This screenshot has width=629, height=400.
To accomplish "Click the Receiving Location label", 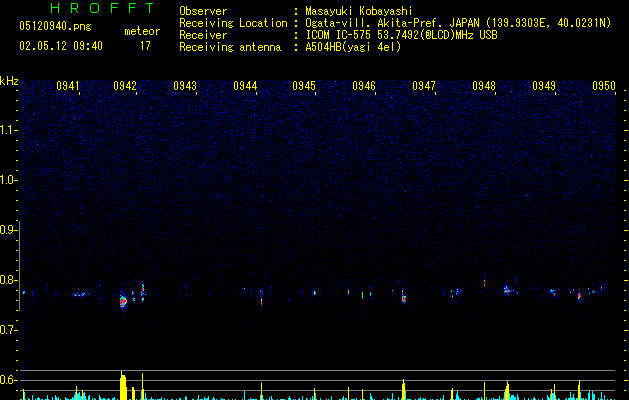I will point(233,23).
